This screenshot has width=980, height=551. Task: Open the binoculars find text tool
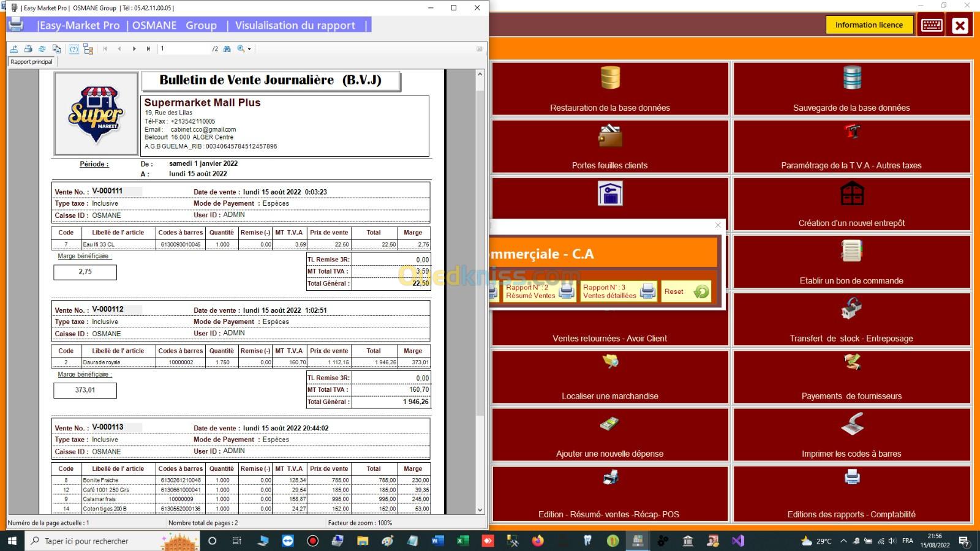click(x=227, y=49)
